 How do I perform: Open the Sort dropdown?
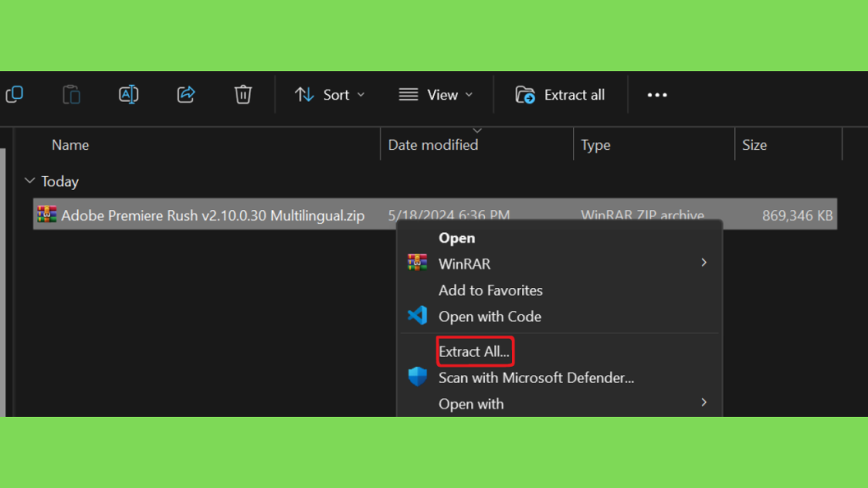(x=330, y=95)
